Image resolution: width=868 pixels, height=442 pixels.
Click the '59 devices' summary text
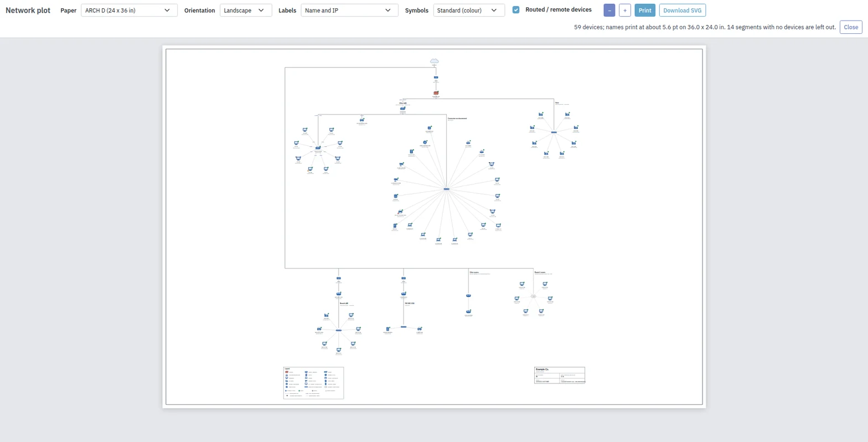click(705, 27)
